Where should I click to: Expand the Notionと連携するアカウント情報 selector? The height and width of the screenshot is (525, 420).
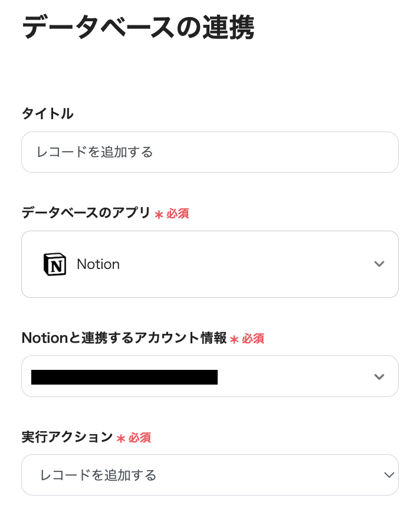(x=209, y=376)
